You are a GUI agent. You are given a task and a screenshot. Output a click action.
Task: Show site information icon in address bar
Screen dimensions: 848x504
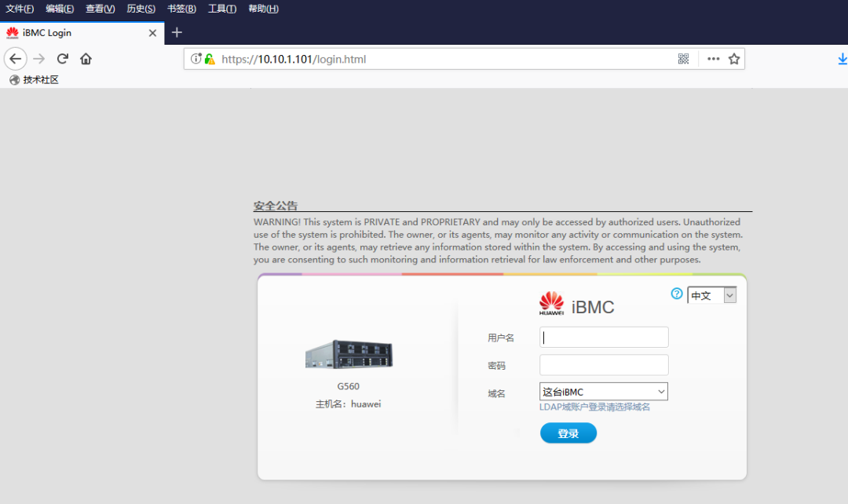(x=196, y=58)
